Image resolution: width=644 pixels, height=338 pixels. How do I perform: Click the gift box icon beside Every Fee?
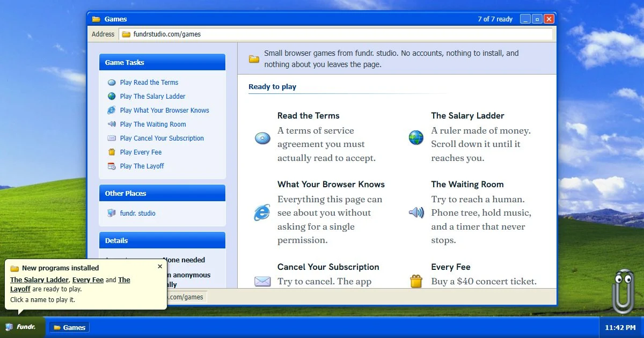click(x=416, y=281)
